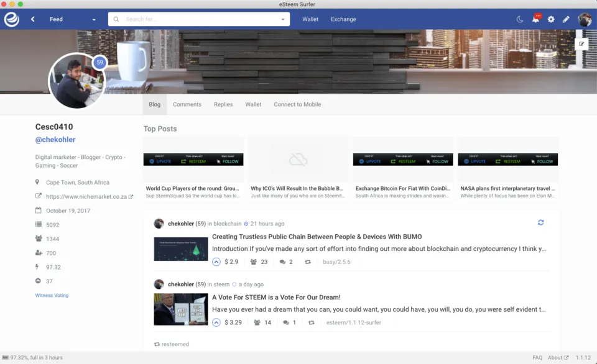Click version number 1.1.12
The width and height of the screenshot is (597, 364).
(583, 358)
